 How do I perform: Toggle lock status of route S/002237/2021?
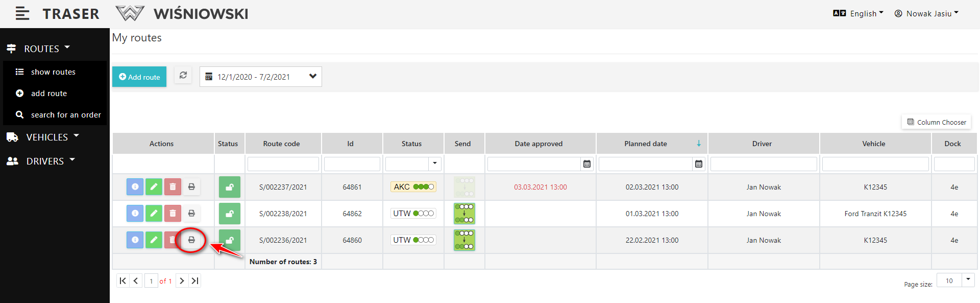(x=230, y=187)
